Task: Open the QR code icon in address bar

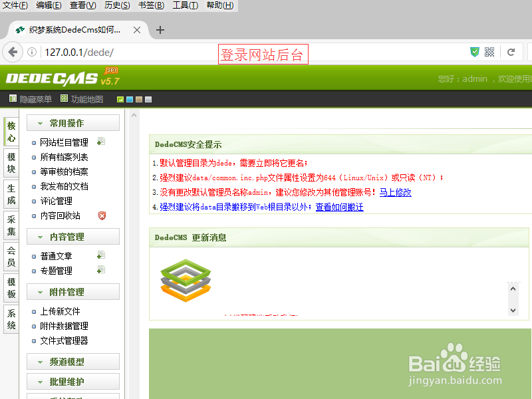Action: 489,52
